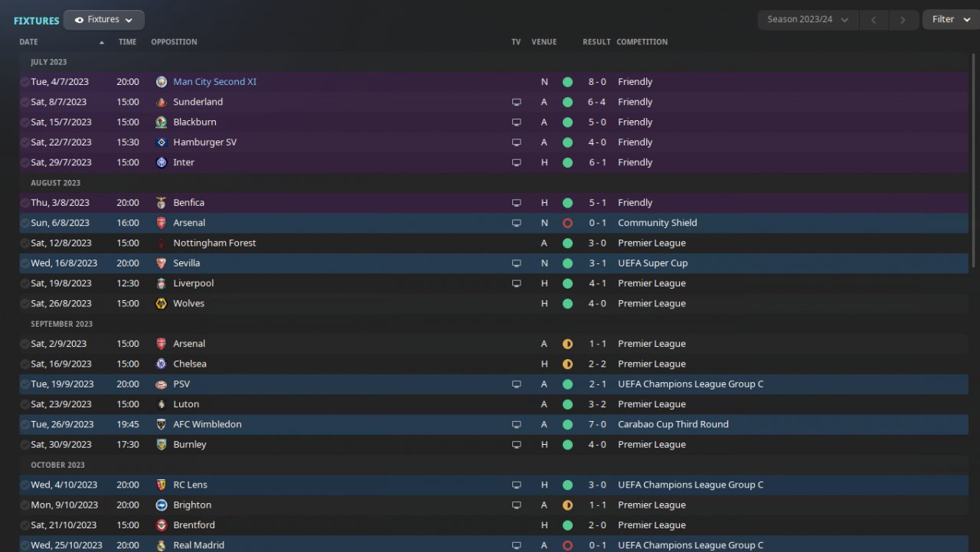Open the Filter dropdown

click(949, 20)
